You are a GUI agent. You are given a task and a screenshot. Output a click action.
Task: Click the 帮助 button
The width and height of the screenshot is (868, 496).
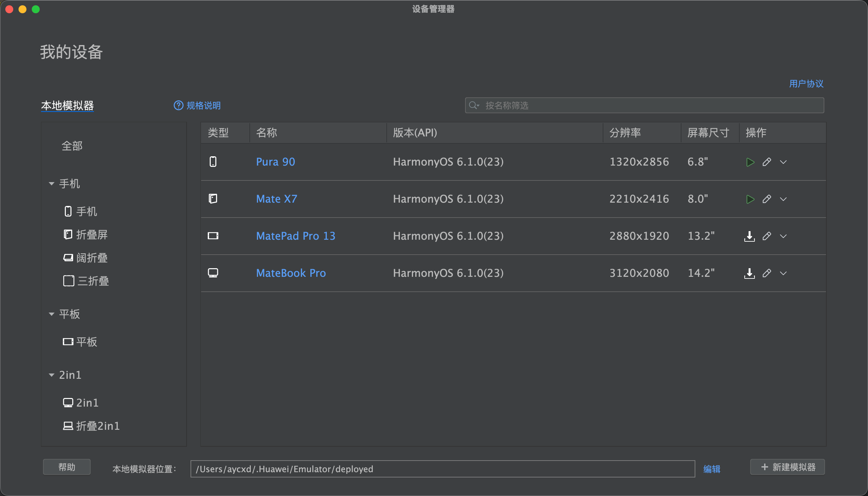coord(67,467)
